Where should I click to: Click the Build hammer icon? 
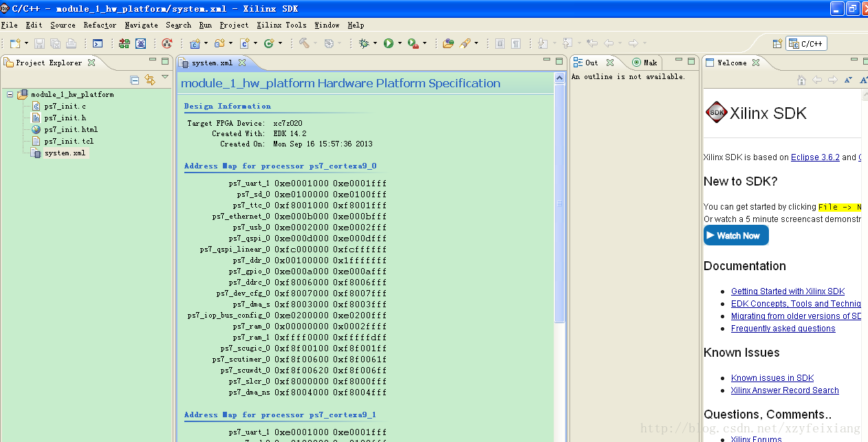tap(303, 43)
